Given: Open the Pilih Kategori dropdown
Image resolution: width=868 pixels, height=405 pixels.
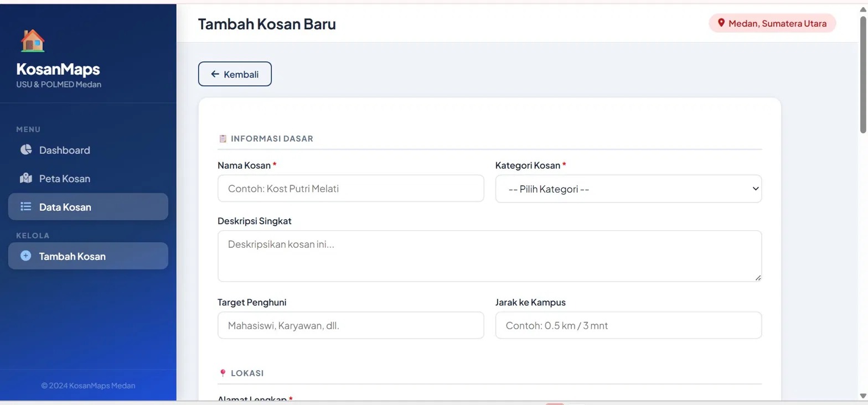Looking at the screenshot, I should coord(628,189).
